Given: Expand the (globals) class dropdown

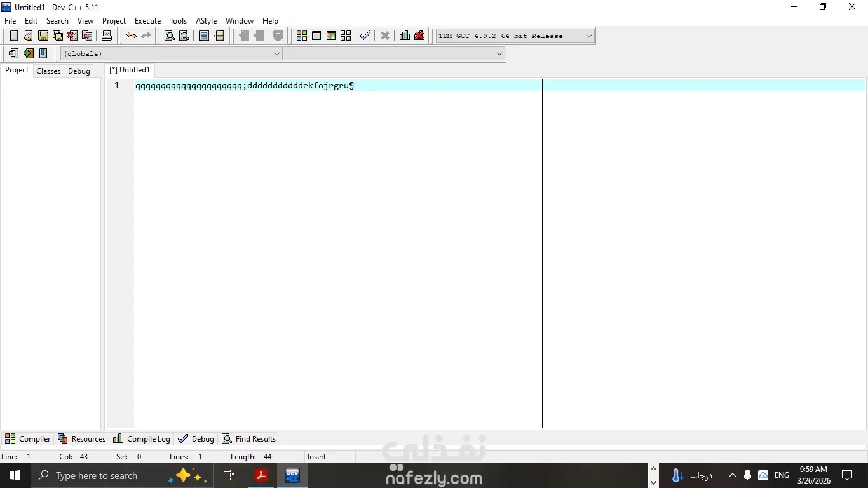Looking at the screenshot, I should [x=171, y=54].
